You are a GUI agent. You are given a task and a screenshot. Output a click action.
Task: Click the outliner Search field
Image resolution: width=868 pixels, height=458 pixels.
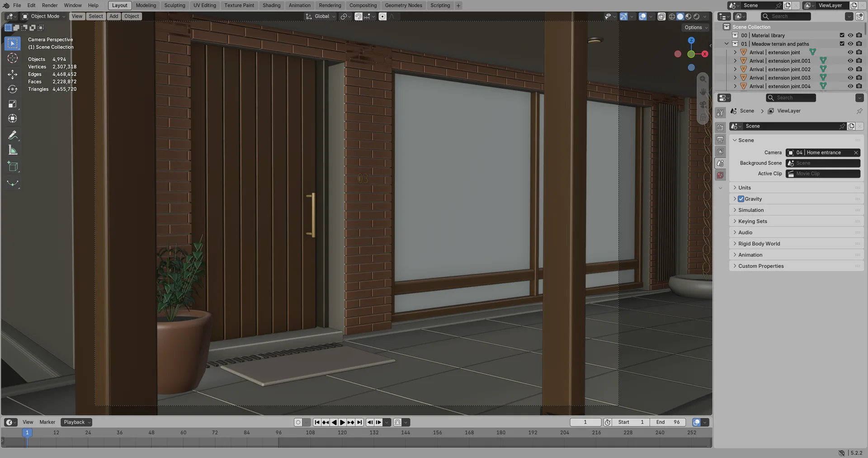(786, 16)
